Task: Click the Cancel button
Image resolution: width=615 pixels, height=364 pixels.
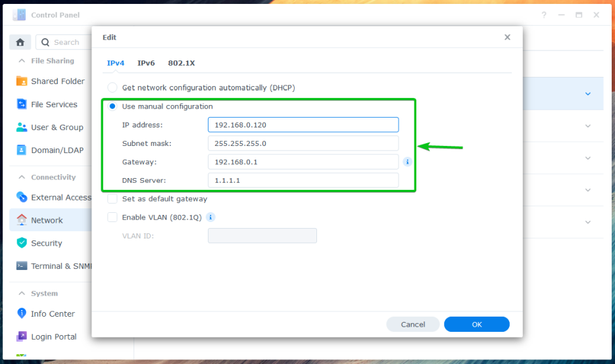Action: [x=412, y=324]
